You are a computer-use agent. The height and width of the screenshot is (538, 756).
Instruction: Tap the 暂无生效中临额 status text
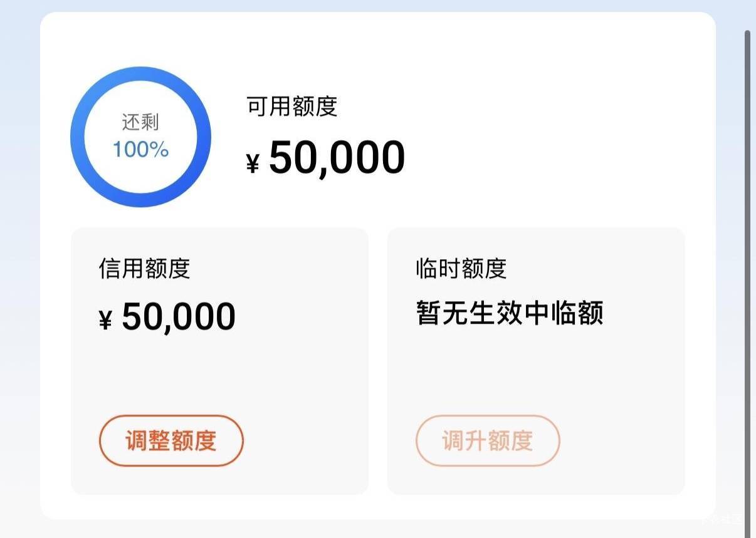tap(509, 313)
